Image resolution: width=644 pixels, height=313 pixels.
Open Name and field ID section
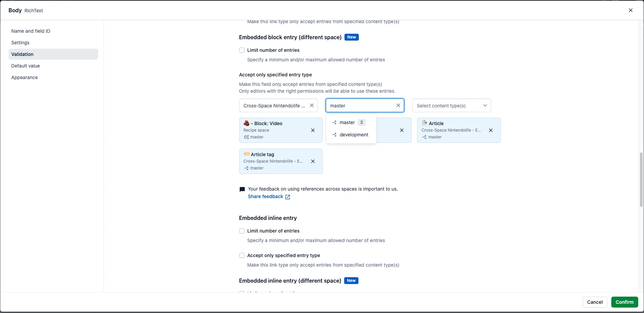[53, 31]
